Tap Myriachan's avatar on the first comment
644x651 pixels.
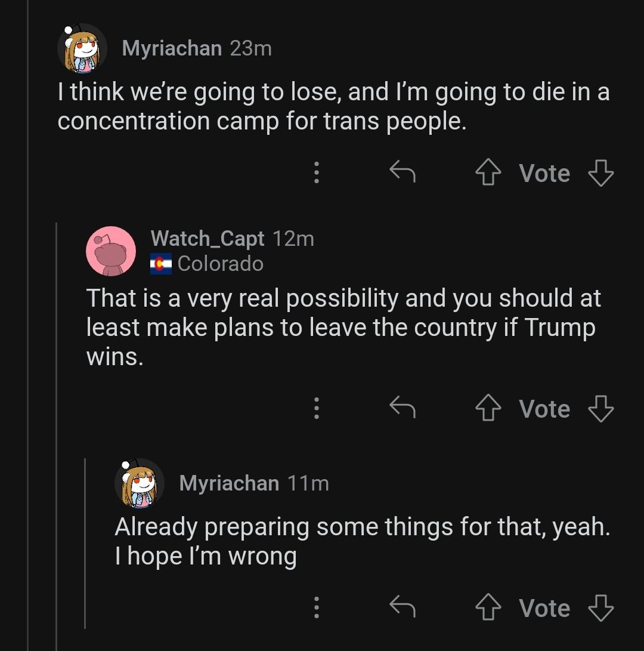[82, 48]
